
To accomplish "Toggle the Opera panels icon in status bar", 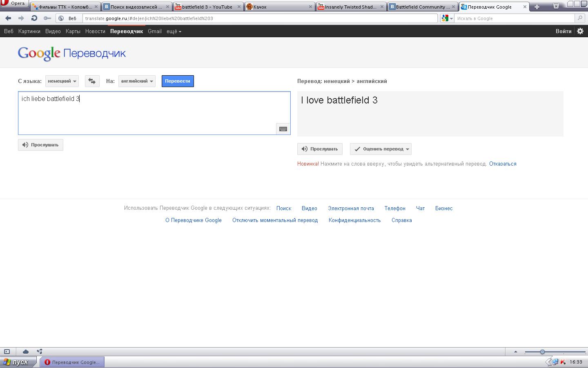I will click(7, 352).
